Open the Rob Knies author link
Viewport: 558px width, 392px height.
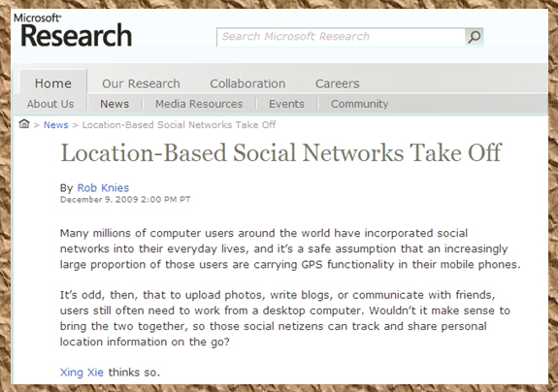point(103,187)
